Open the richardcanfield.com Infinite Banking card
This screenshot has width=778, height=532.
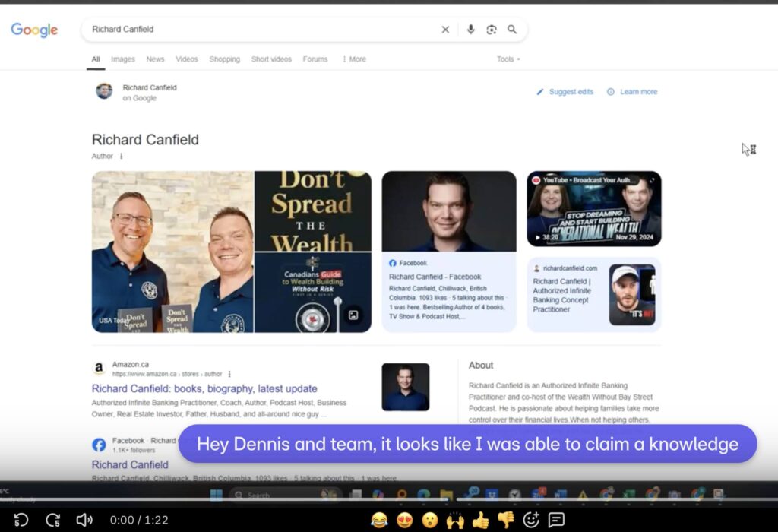point(594,294)
